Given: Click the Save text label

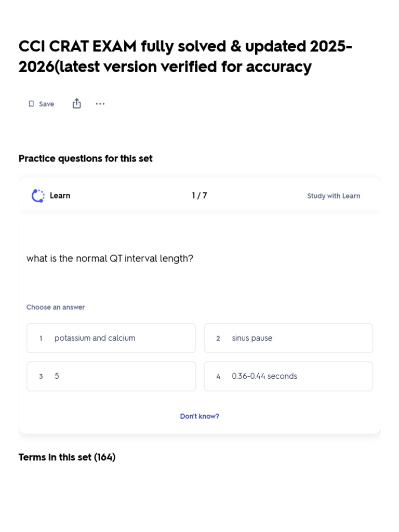Looking at the screenshot, I should tap(46, 104).
